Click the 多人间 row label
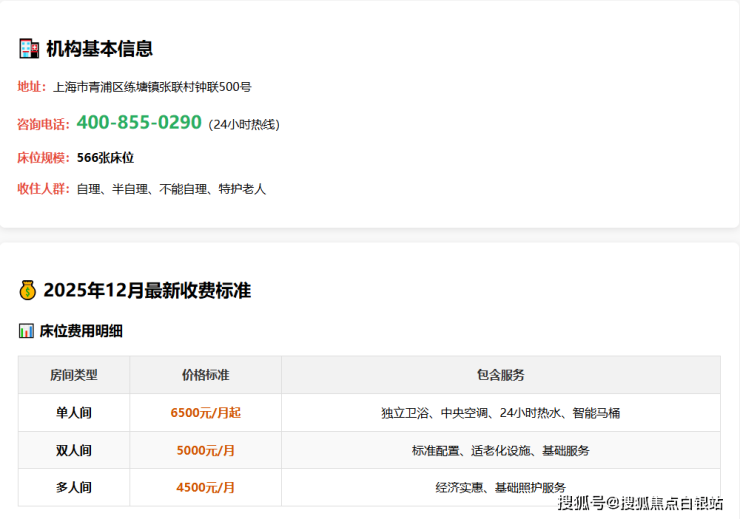 74,488
